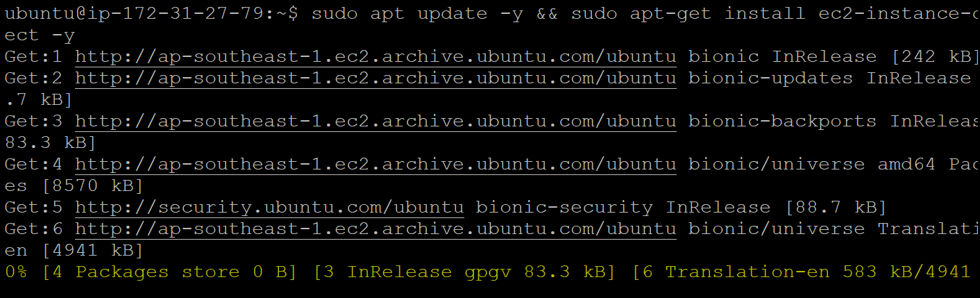Click the 'bionic-backports' text on the Get:3 line

tap(783, 122)
